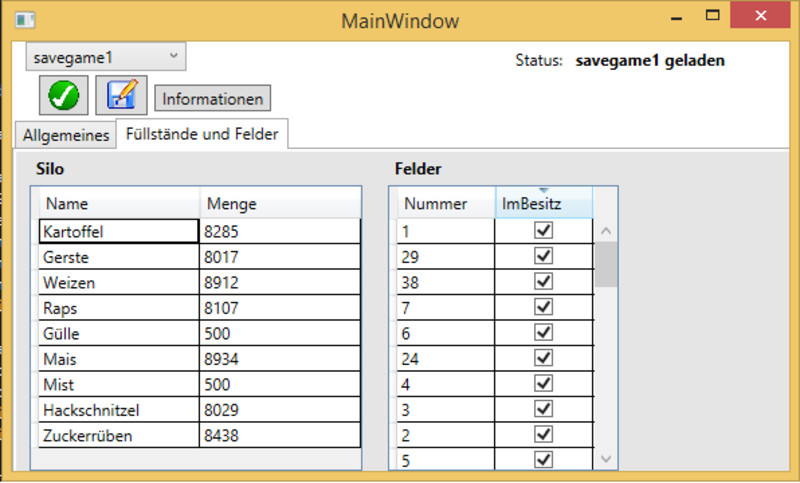
Task: Switch to the Allgemeines tab
Action: coord(66,135)
